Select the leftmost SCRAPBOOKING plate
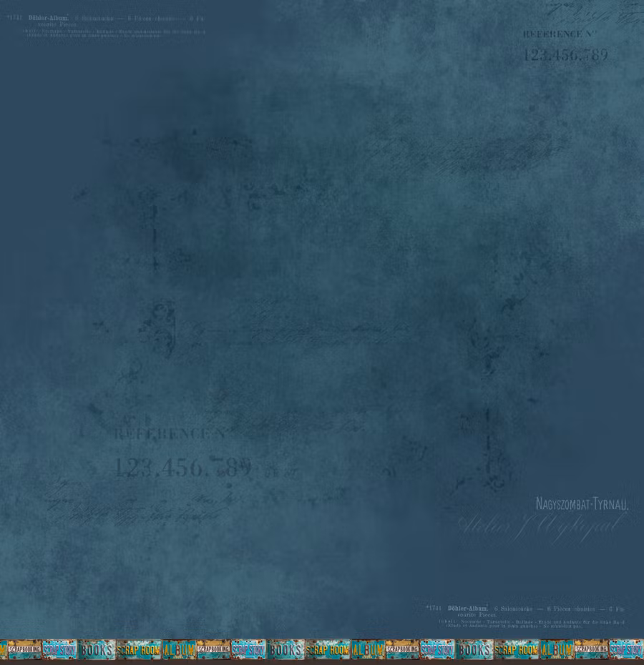644x665 pixels. point(24,650)
